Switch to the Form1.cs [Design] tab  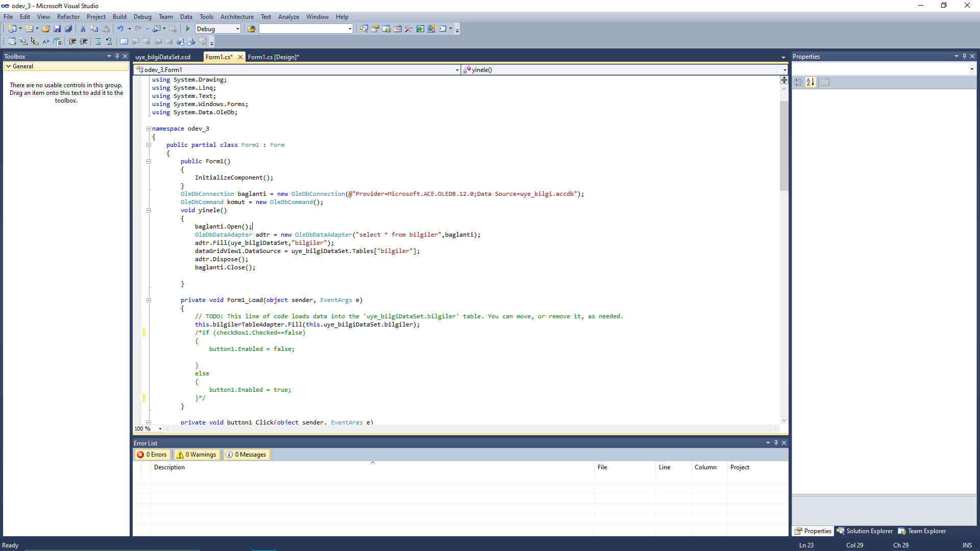[x=273, y=57]
